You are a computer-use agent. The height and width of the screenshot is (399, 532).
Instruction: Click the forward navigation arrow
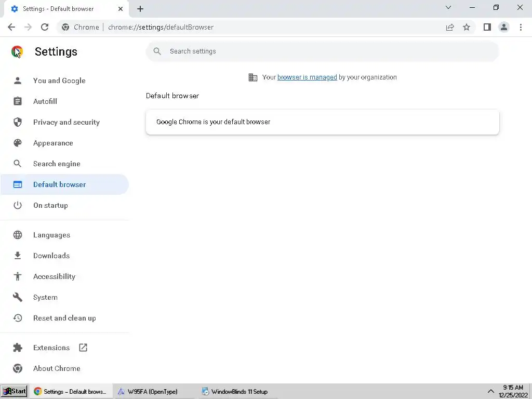[28, 27]
